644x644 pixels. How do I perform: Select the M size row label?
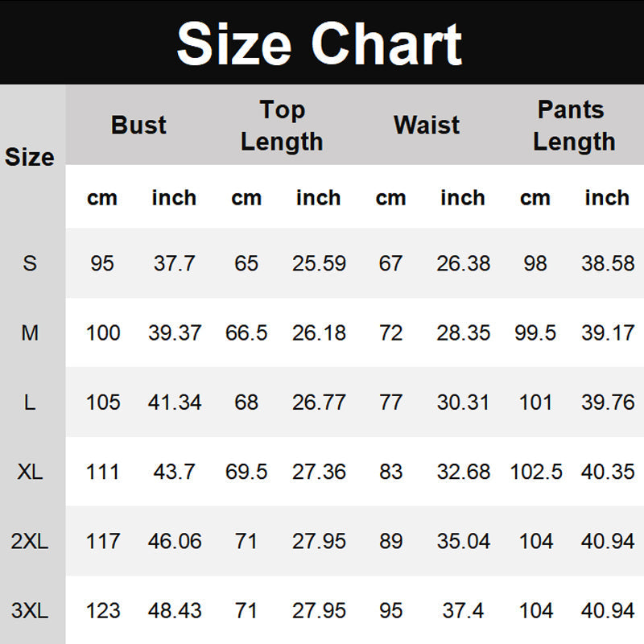coord(30,332)
